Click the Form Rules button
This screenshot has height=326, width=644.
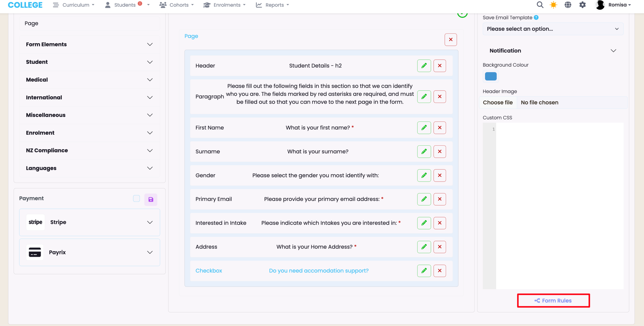point(553,301)
